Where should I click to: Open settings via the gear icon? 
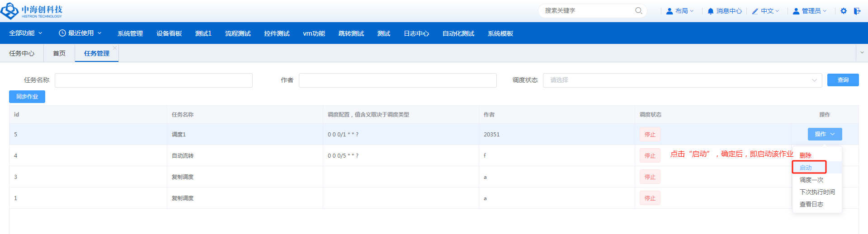tap(844, 11)
